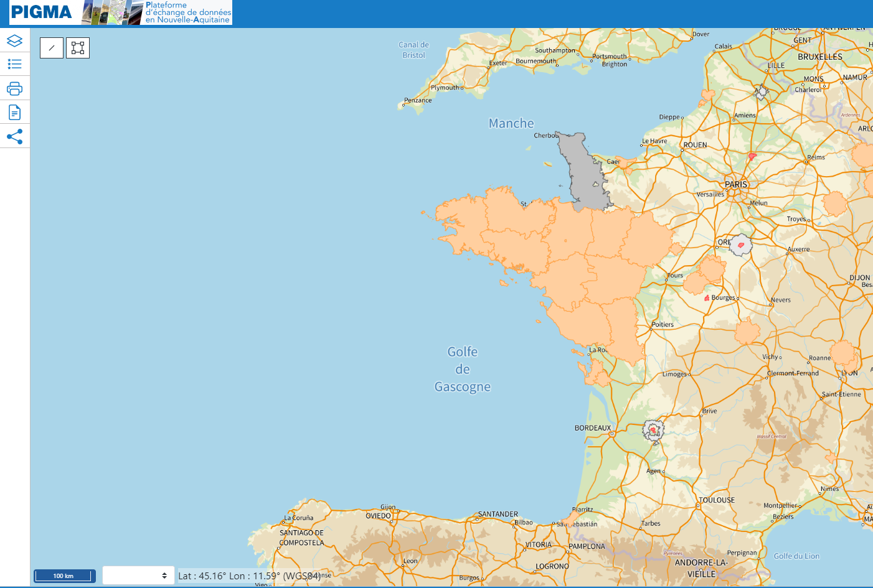Click the Troyes label

796,219
